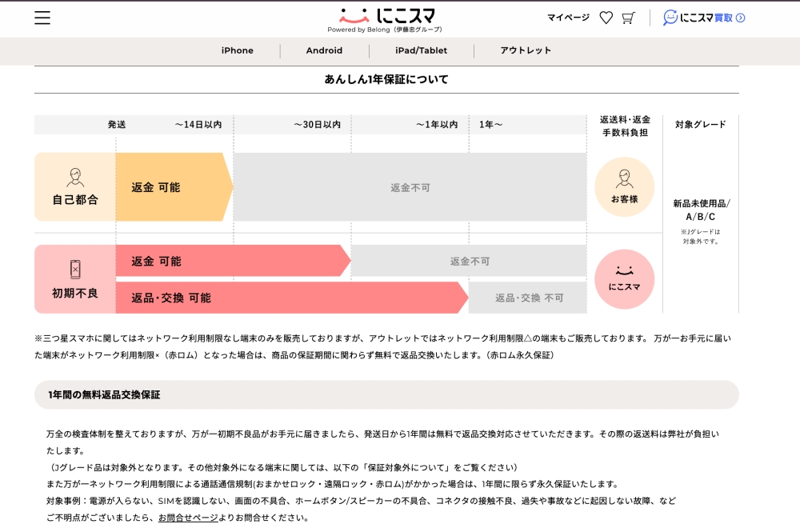Open favorites heart icon
The width and height of the screenshot is (800, 532).
point(606,18)
